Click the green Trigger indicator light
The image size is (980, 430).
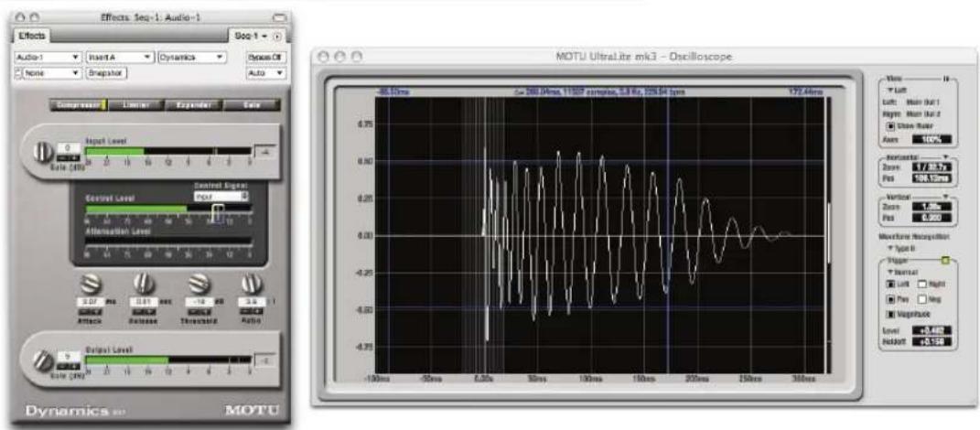point(945,260)
